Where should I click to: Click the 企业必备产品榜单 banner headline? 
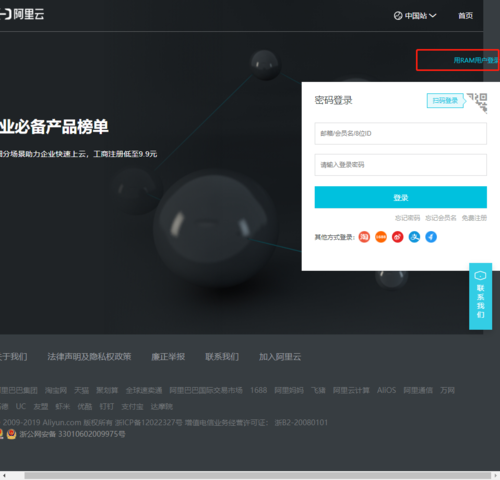[54, 127]
